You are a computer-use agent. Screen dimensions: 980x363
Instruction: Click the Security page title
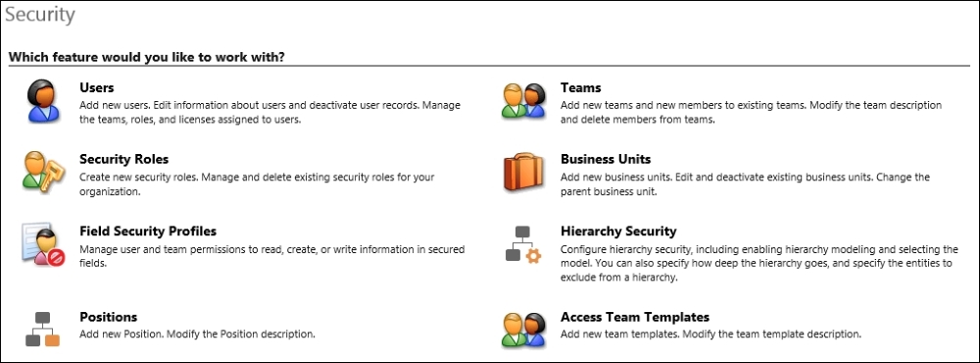[x=40, y=15]
